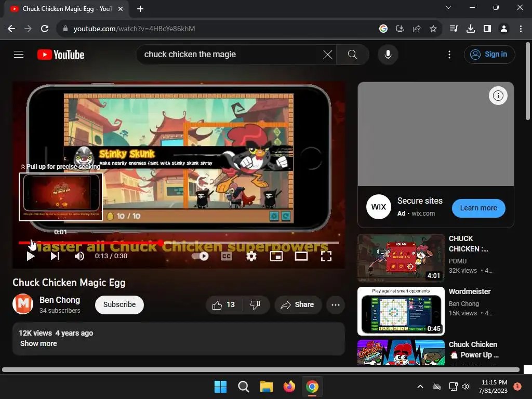The height and width of the screenshot is (399, 532).
Task: Toggle closed captions
Action: (x=227, y=256)
